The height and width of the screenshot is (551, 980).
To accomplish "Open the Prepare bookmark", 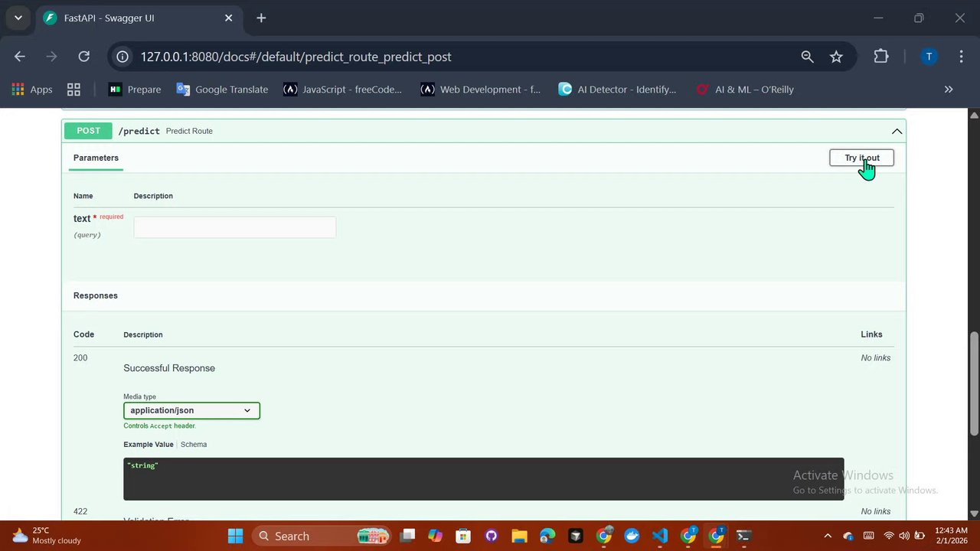I will pos(135,90).
